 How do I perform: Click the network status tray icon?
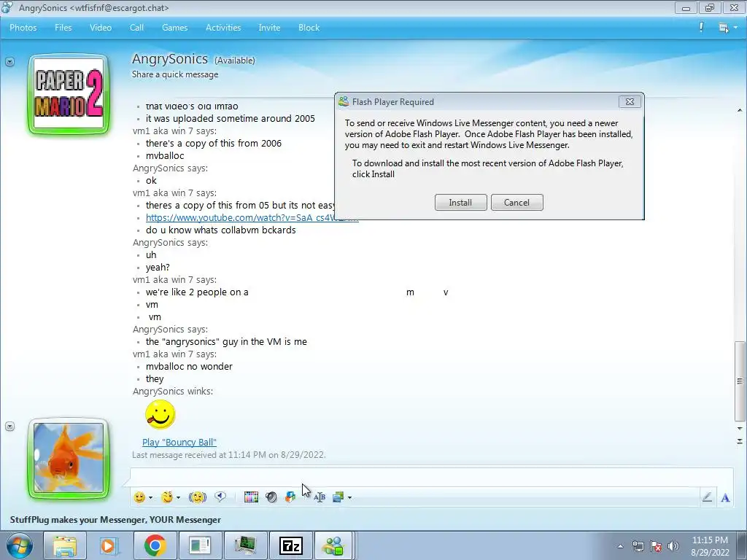click(x=638, y=546)
